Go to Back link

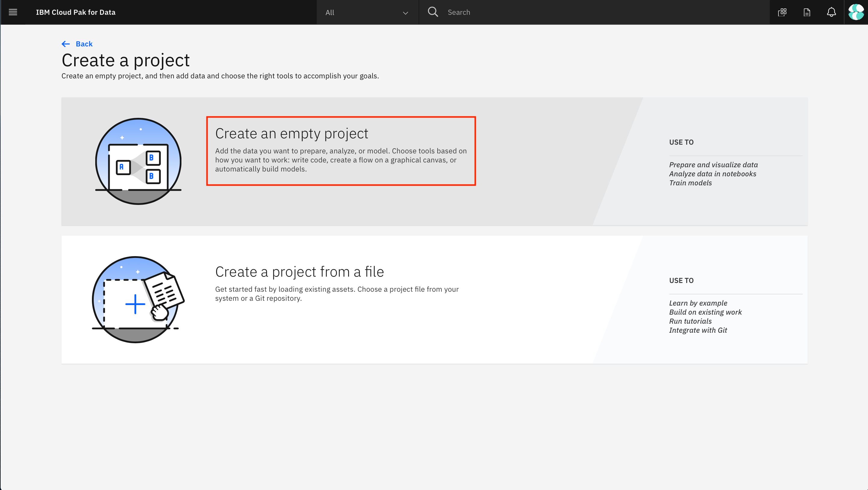(84, 44)
